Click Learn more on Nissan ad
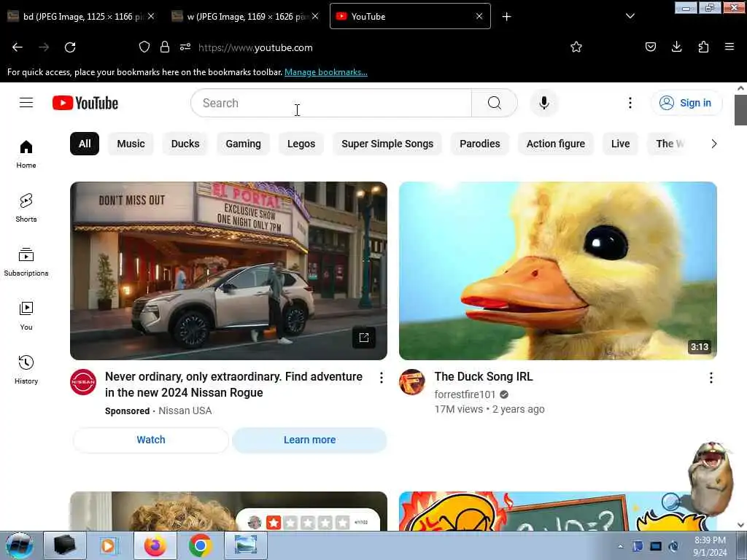Screen dimensions: 747x560 click(x=309, y=440)
